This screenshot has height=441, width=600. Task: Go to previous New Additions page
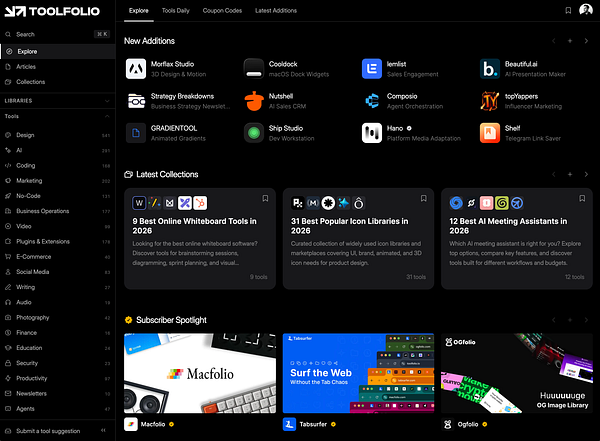coord(553,41)
